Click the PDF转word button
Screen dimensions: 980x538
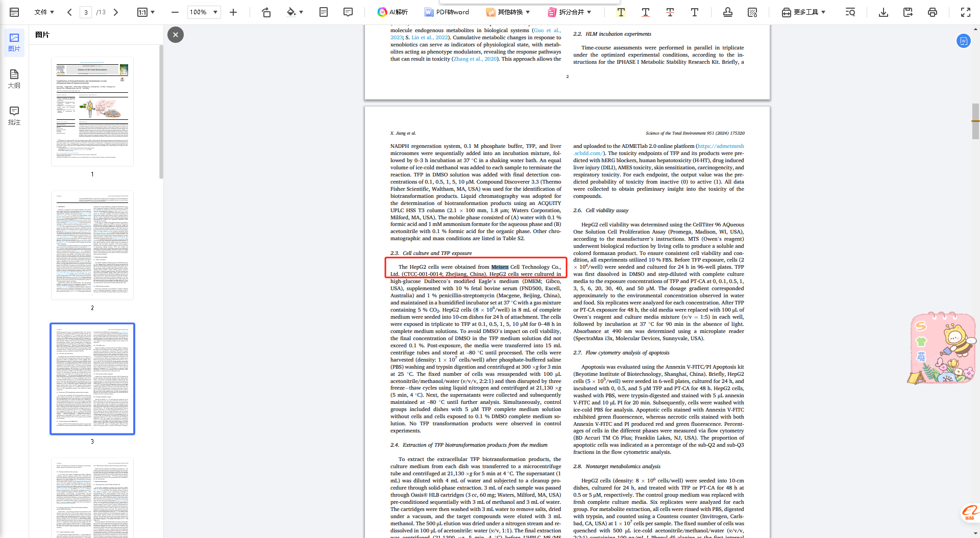[x=447, y=12]
